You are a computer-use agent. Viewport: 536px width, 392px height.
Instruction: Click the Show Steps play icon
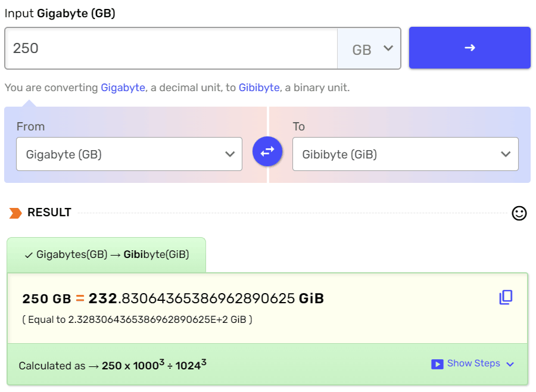(437, 364)
